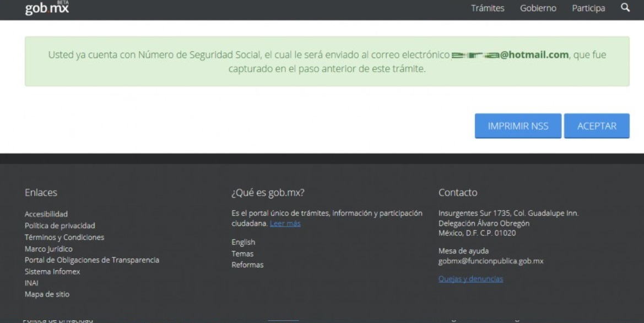This screenshot has width=644, height=323.
Task: Click the search magnifier icon
Action: [625, 8]
